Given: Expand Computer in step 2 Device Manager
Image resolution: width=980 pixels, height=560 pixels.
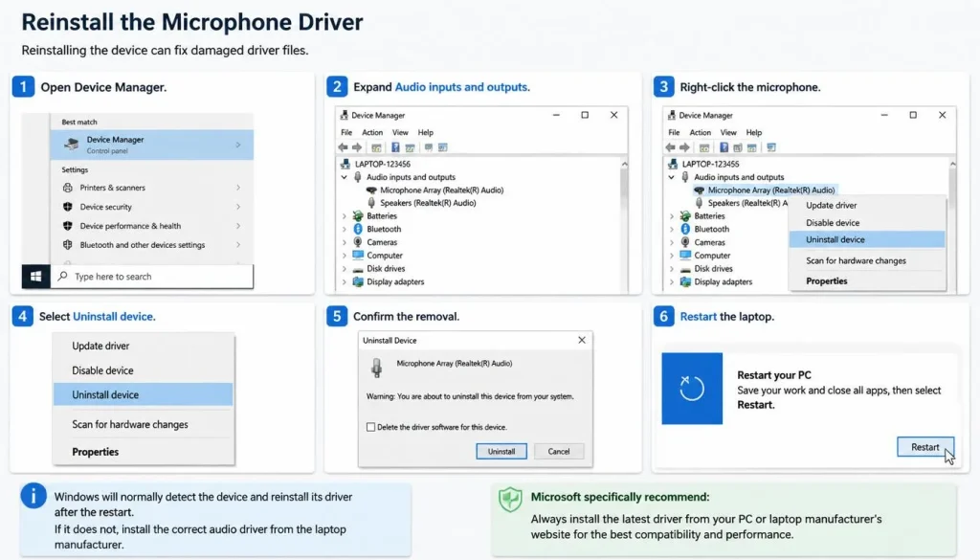Looking at the screenshot, I should click(344, 255).
